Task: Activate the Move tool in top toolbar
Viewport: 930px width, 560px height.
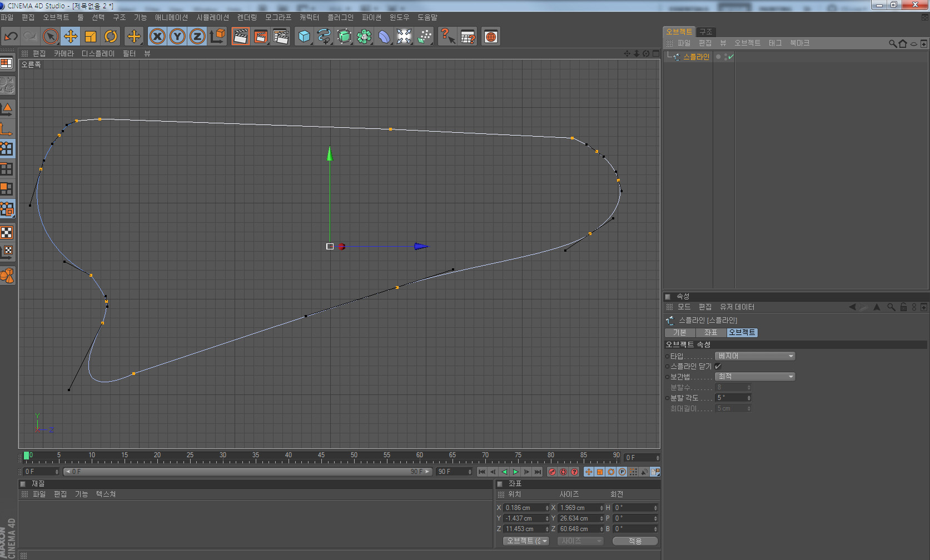Action: coord(71,37)
